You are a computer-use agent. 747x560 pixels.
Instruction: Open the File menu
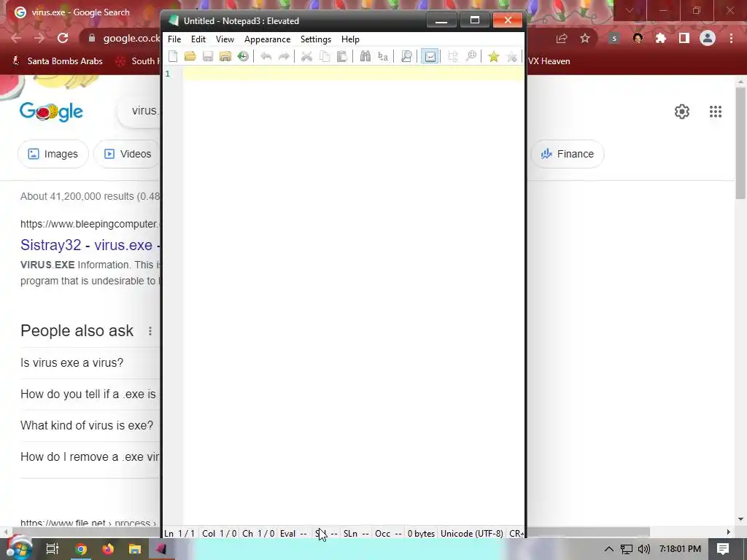(x=174, y=39)
